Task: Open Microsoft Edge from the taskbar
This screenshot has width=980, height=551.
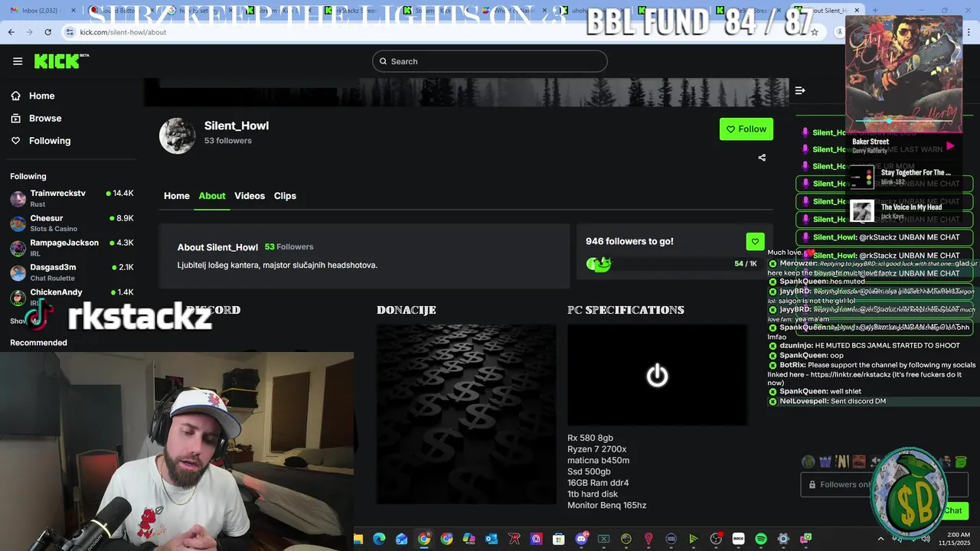Action: pos(379,539)
